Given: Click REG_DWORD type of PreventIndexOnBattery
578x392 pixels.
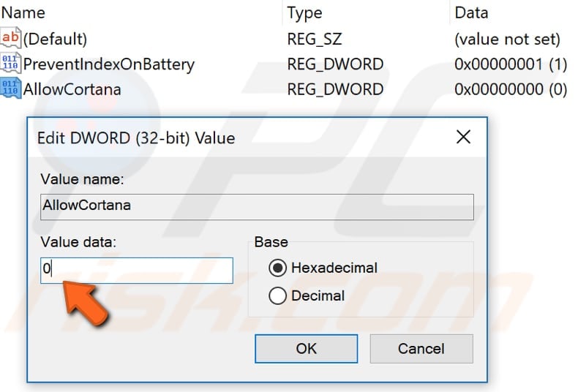Looking at the screenshot, I should [x=335, y=64].
